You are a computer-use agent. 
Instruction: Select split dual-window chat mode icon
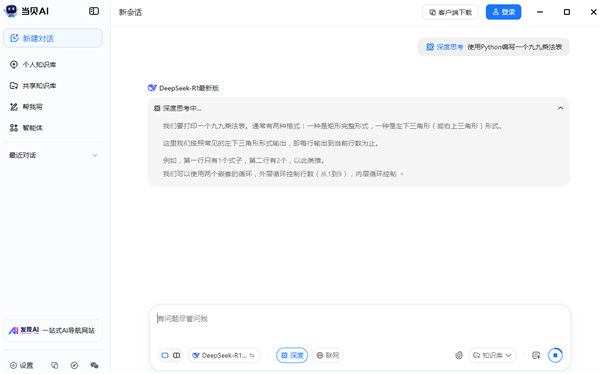click(176, 355)
